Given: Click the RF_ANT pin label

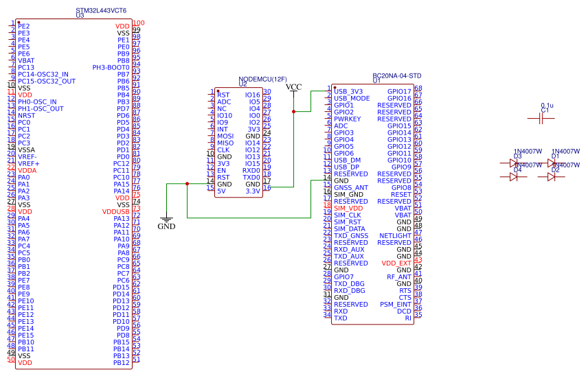Looking at the screenshot, I should [399, 277].
